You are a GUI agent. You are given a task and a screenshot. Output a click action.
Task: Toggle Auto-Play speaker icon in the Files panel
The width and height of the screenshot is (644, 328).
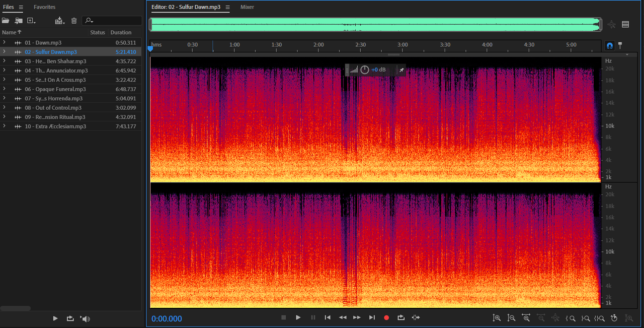[x=86, y=318]
